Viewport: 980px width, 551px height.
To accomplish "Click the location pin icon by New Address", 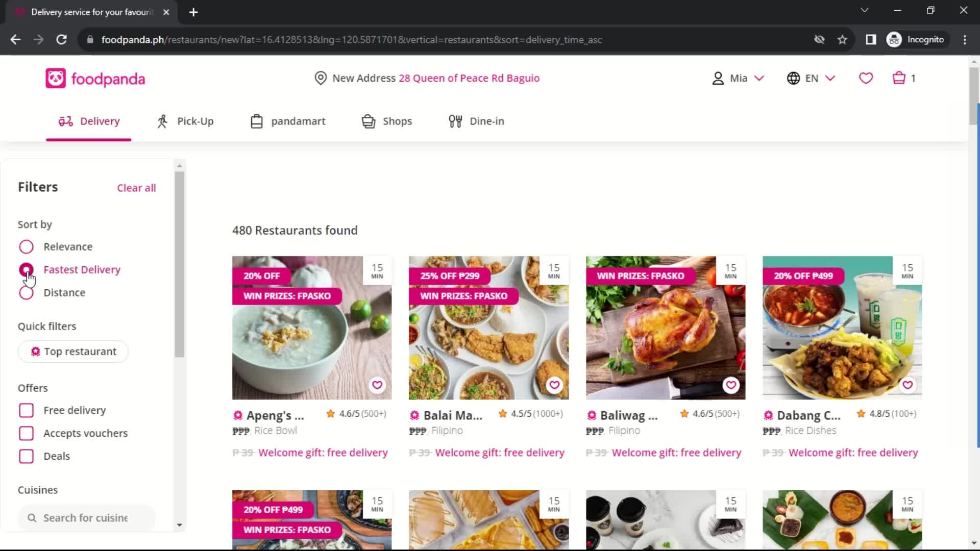I will 321,78.
